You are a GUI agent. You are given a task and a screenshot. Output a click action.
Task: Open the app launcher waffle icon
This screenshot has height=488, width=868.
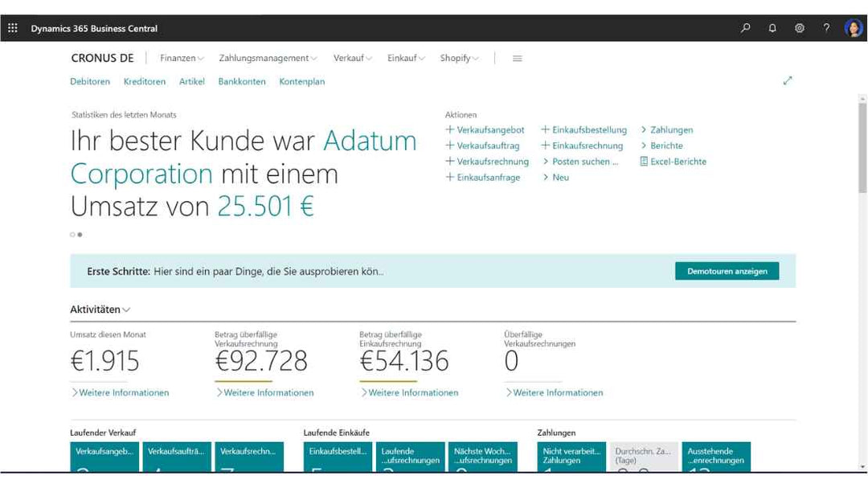[12, 28]
